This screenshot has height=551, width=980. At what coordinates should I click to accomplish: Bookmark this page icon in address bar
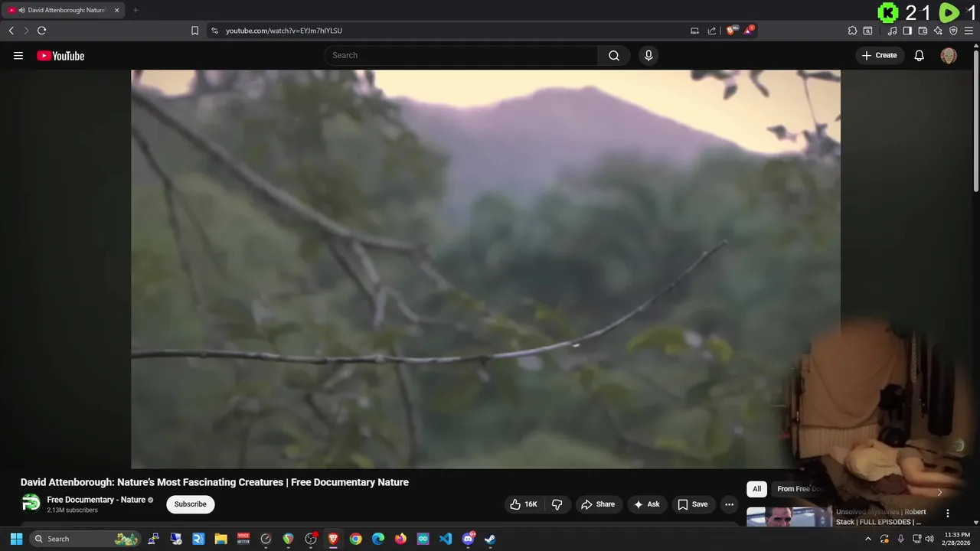(194, 31)
